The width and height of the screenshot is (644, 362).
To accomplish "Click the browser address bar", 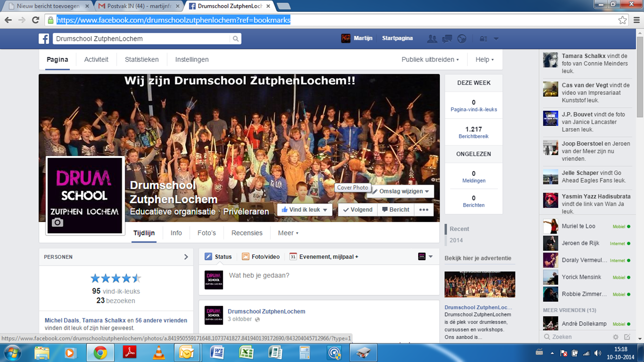I will [x=332, y=20].
